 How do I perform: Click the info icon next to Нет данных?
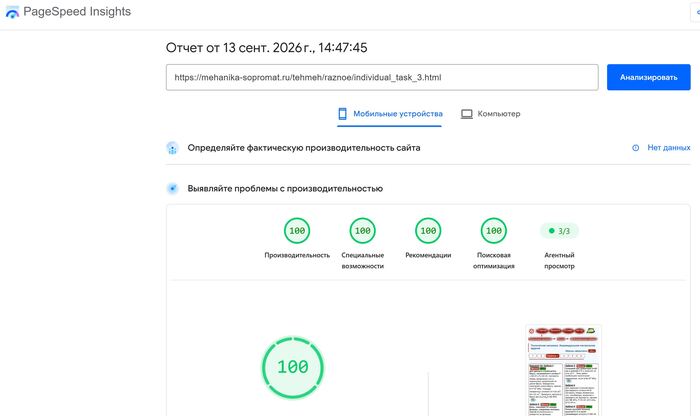(x=636, y=148)
